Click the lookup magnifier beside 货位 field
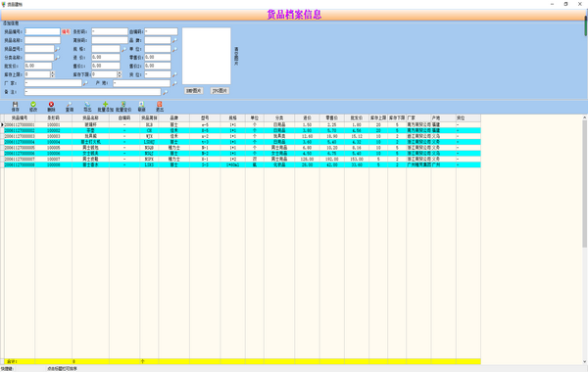The width and height of the screenshot is (588, 372). tap(174, 74)
